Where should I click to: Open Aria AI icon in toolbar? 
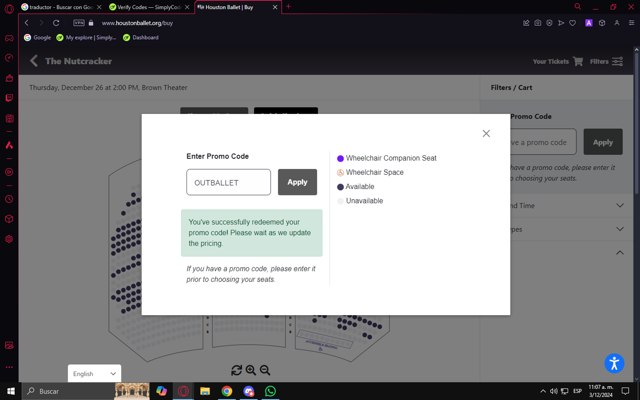click(x=589, y=23)
